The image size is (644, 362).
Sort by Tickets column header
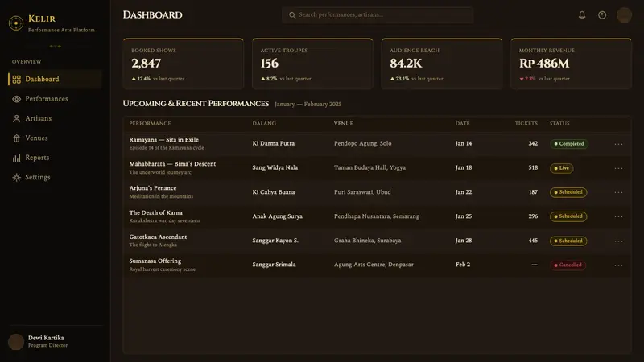click(526, 124)
